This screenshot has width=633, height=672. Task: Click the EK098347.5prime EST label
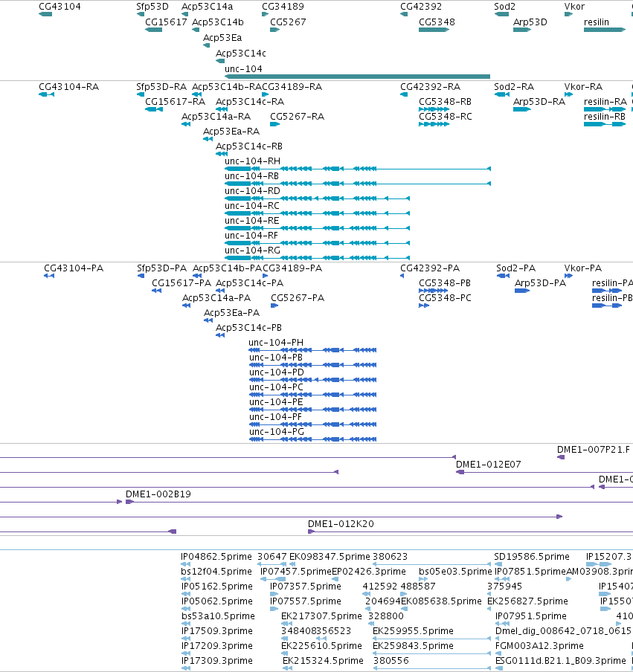tap(330, 557)
